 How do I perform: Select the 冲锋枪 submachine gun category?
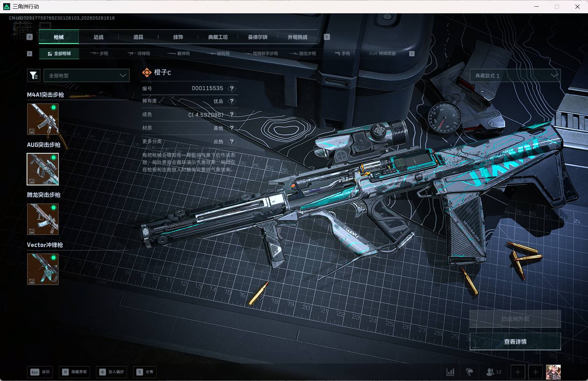[x=139, y=54]
